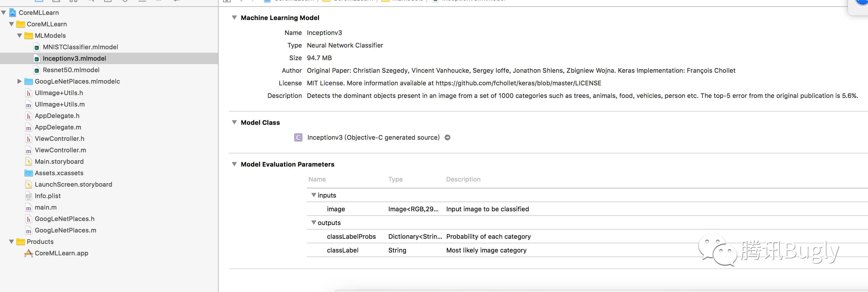The height and width of the screenshot is (292, 868).
Task: Click the Inceptionv3 model class icon
Action: pos(298,138)
